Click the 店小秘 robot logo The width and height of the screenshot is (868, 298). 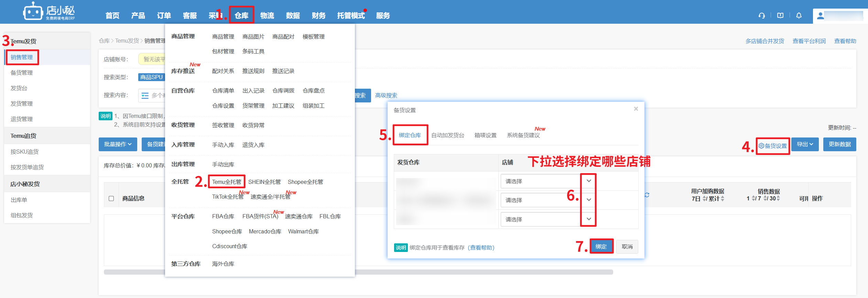pyautogui.click(x=33, y=12)
